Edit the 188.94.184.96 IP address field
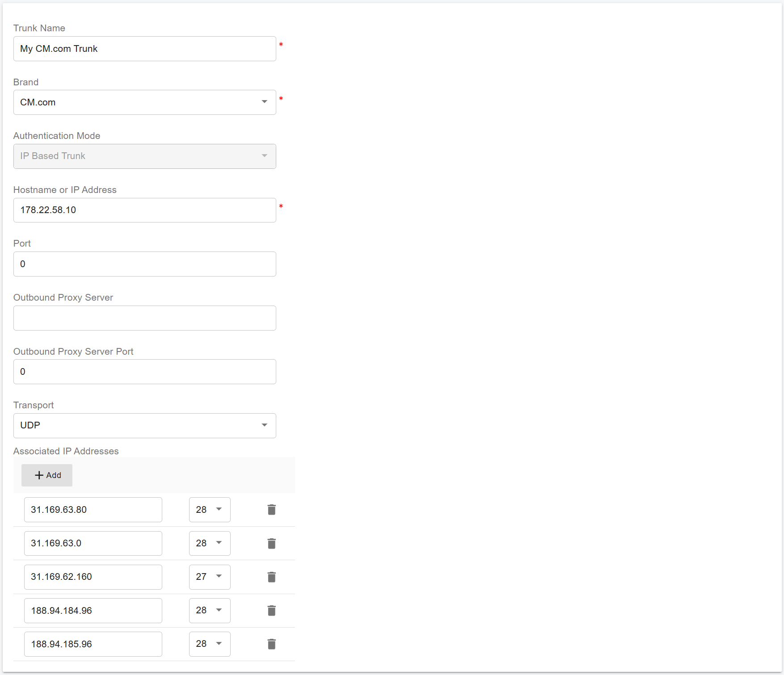Image resolution: width=784 pixels, height=675 pixels. [93, 610]
